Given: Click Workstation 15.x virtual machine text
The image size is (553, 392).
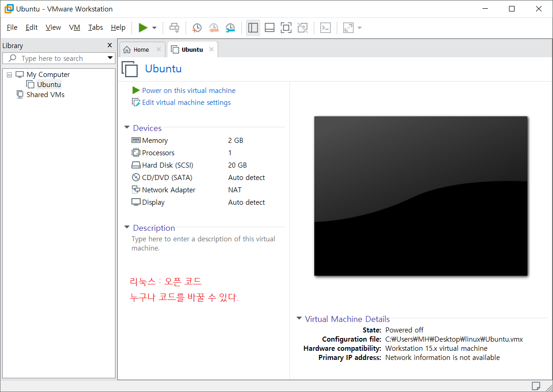Looking at the screenshot, I should click(437, 348).
